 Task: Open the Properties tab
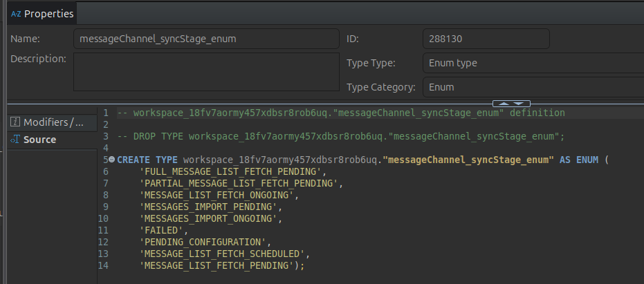point(48,13)
